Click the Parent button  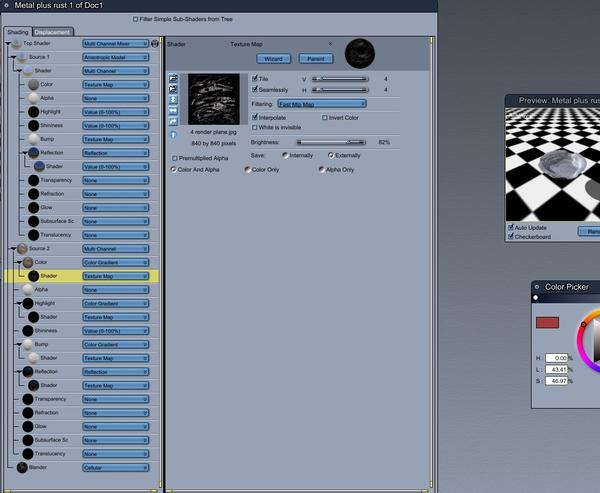(316, 59)
